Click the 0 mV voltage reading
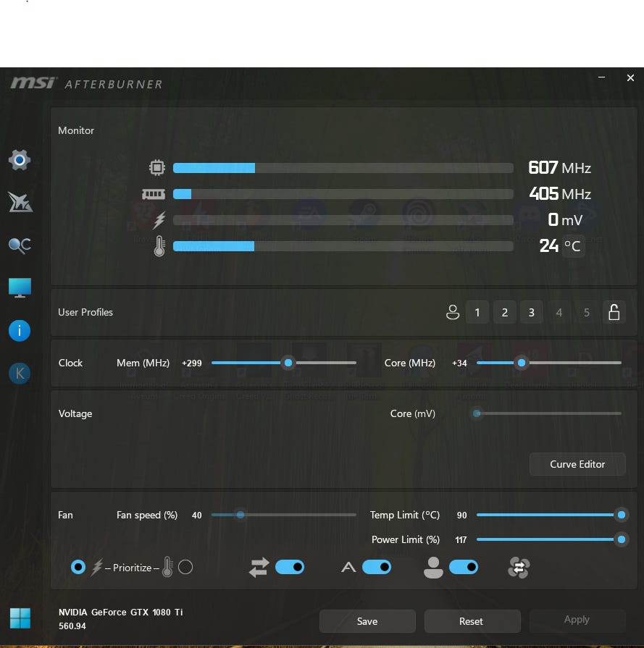Image resolution: width=644 pixels, height=648 pixels. 565,220
